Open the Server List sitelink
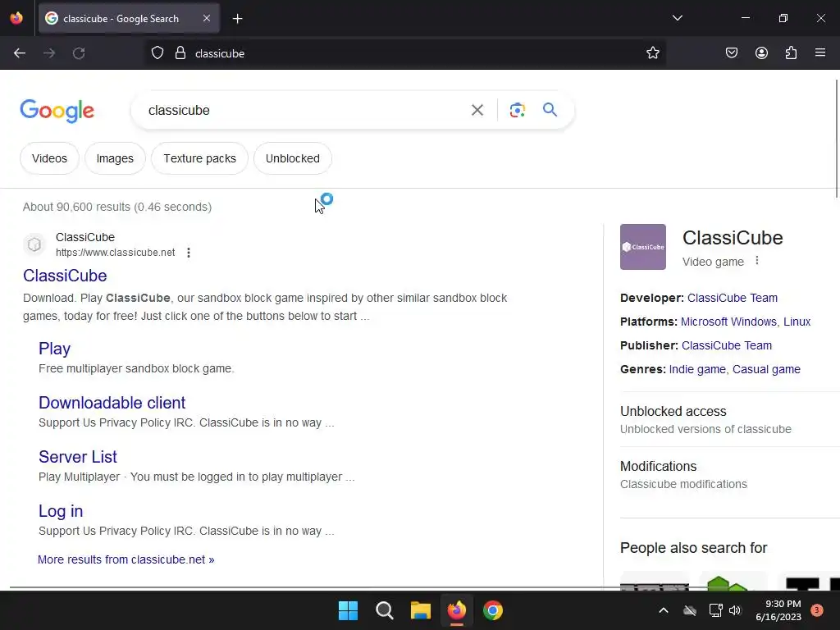The height and width of the screenshot is (630, 840). click(78, 457)
